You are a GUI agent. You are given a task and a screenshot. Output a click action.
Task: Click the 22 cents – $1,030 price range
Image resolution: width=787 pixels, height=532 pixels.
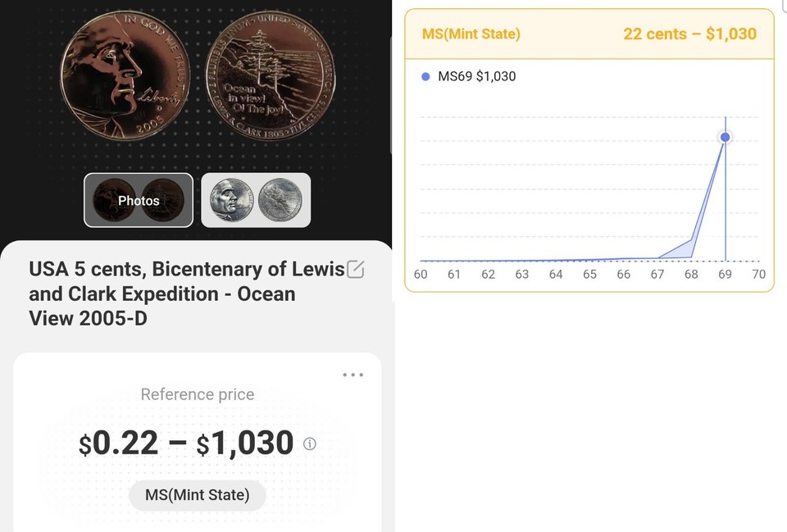pos(689,34)
